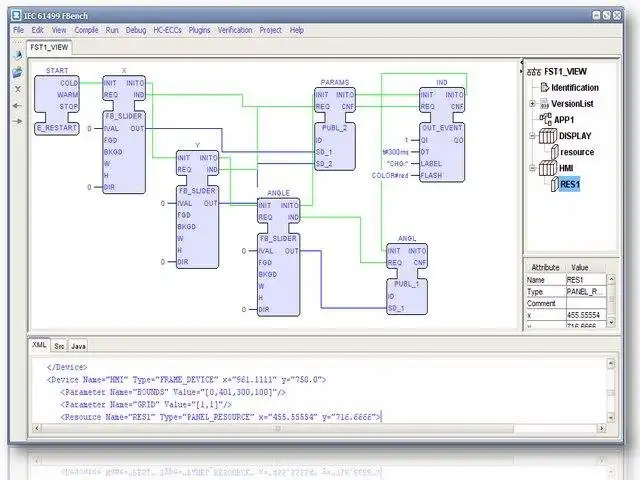Screen dimensions: 640x480
Task: Click the Identification icon in the tree
Action: (x=544, y=87)
